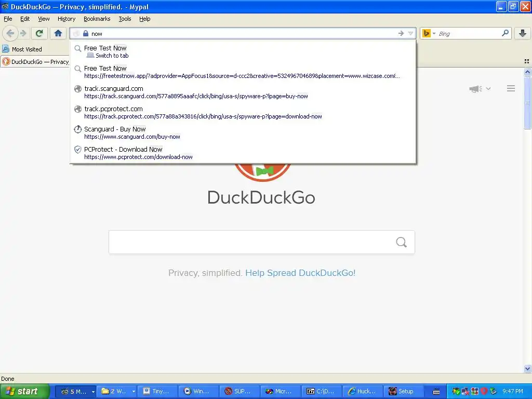Select the DuckDuckGo — Privacy tab
Screen dimensions: 532x399
tap(35, 62)
